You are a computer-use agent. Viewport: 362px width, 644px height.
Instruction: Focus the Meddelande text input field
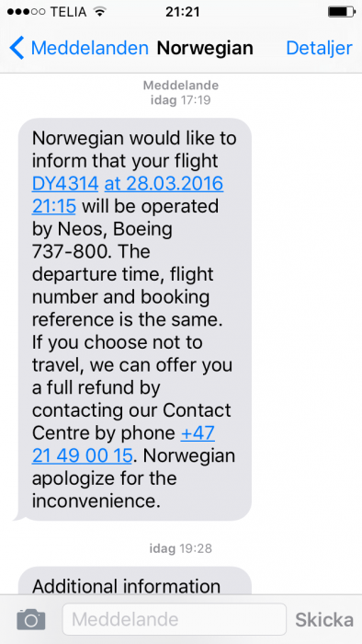(175, 619)
